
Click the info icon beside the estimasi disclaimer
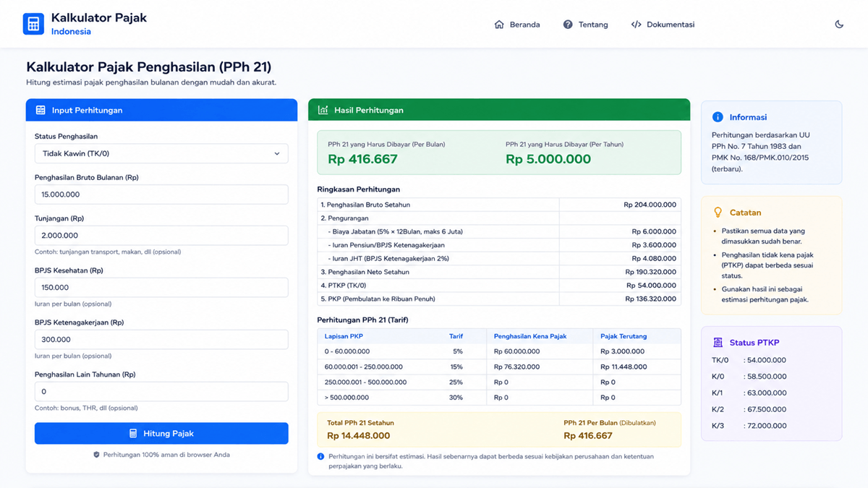[x=321, y=457]
